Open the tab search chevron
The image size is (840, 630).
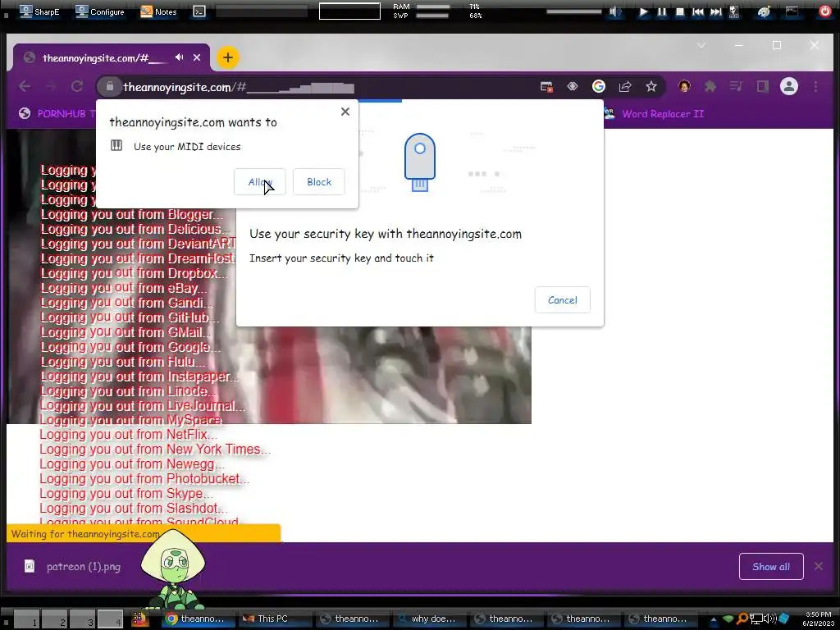(701, 46)
